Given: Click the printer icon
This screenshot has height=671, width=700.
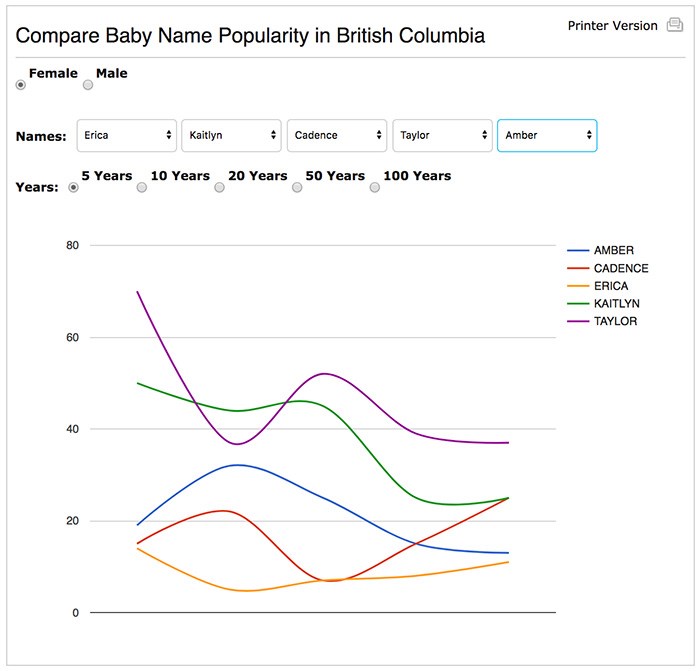Looking at the screenshot, I should point(675,25).
